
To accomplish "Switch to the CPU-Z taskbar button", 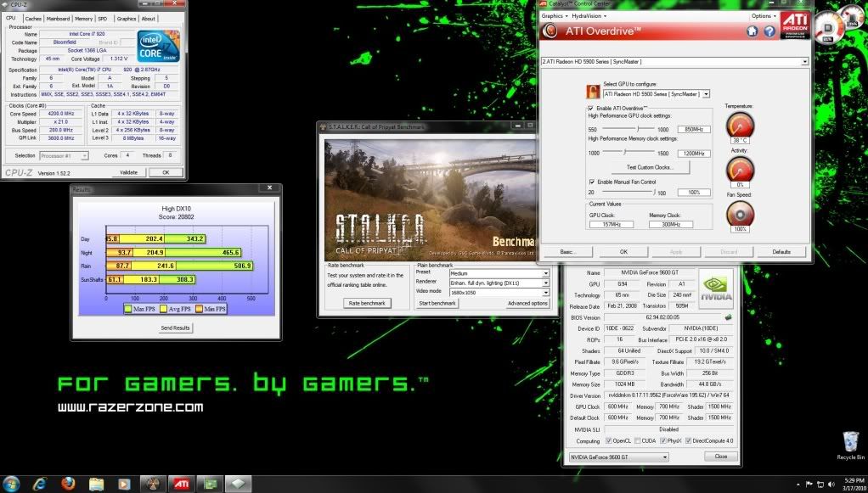I will click(x=238, y=485).
